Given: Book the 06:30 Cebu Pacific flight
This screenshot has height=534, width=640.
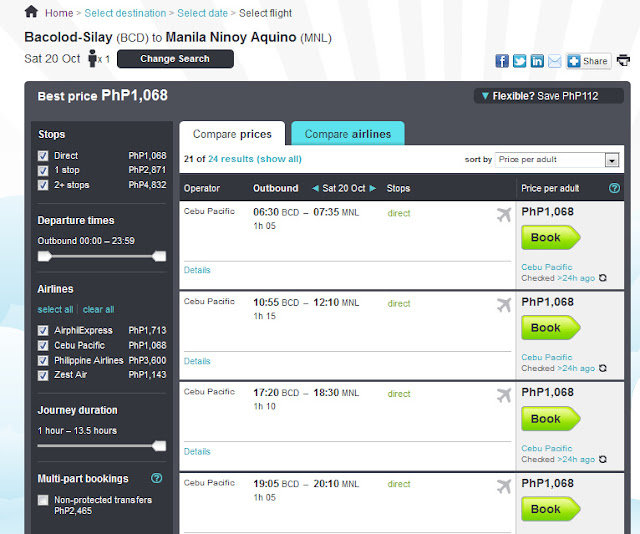Looking at the screenshot, I should click(551, 238).
